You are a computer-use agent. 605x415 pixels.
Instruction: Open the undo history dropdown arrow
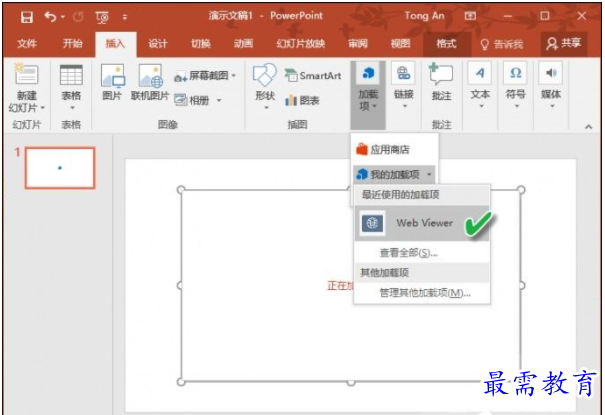[63, 17]
